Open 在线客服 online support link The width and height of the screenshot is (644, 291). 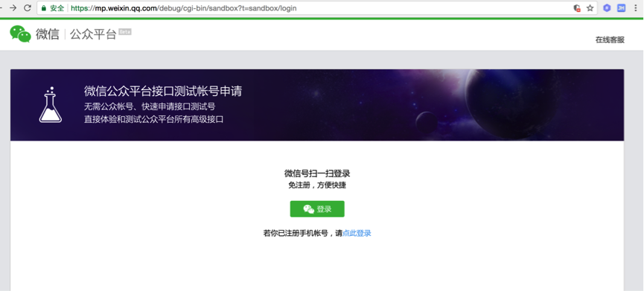pyautogui.click(x=610, y=39)
